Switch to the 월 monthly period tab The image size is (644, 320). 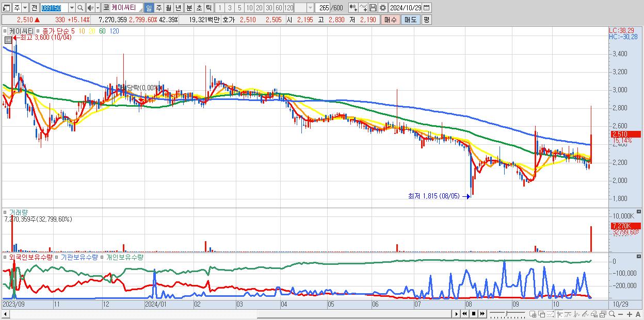click(168, 8)
